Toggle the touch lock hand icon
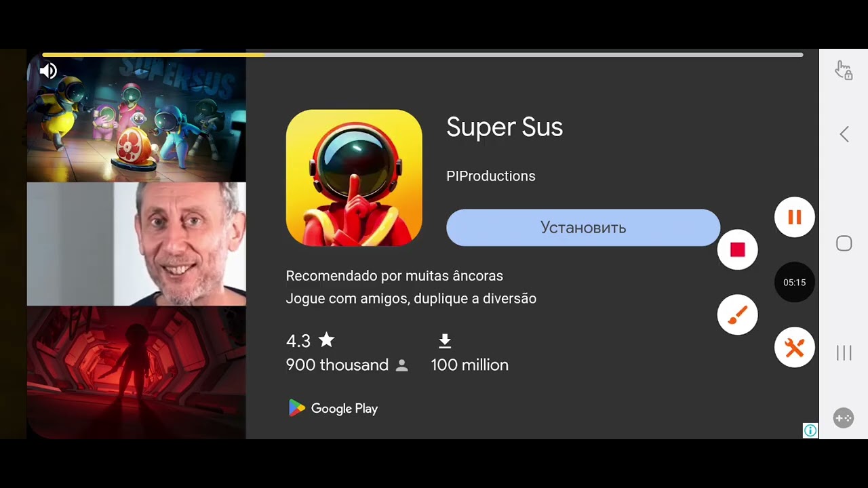This screenshot has width=868, height=488. 844,70
